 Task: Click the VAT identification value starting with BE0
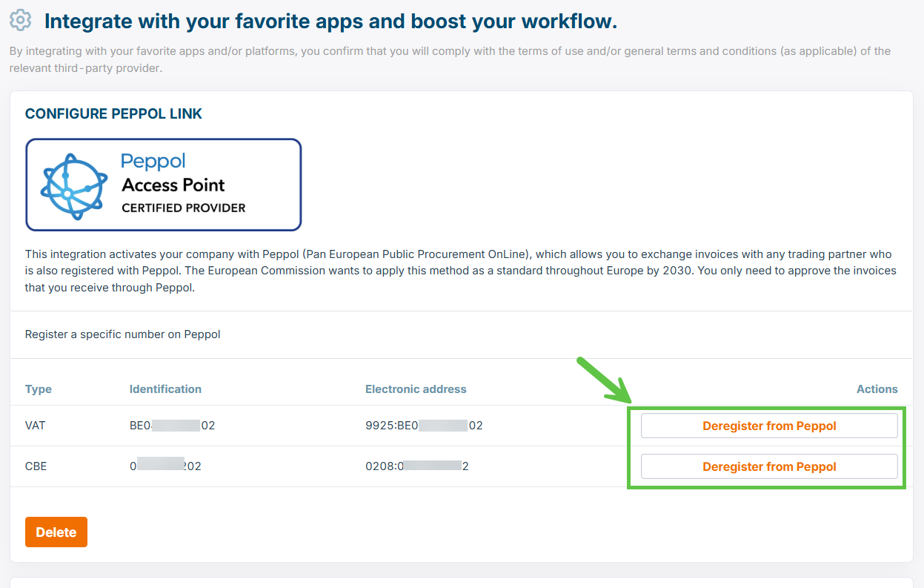point(172,426)
